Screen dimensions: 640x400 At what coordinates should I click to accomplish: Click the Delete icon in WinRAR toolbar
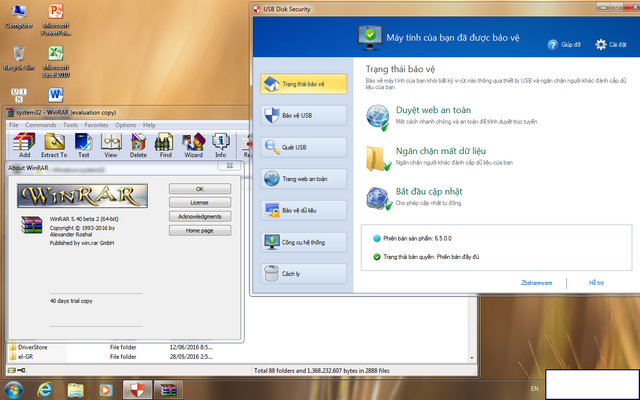tap(138, 145)
